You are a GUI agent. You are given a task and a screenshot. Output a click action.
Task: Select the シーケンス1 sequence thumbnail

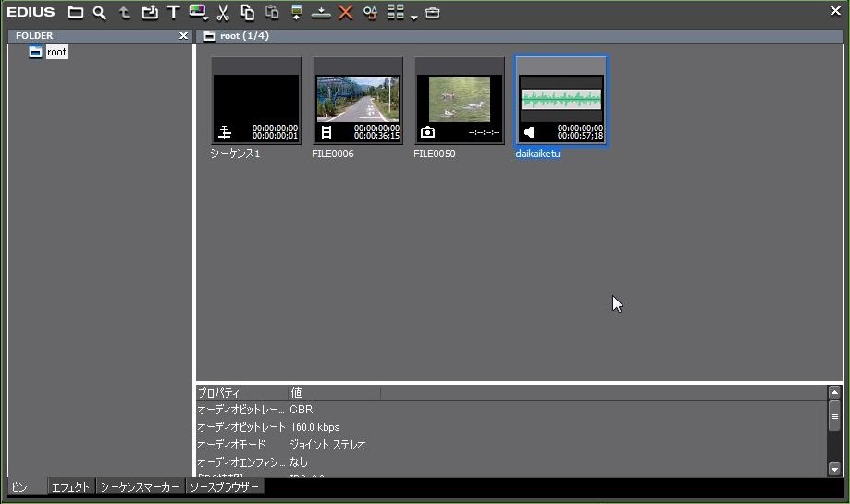(256, 101)
